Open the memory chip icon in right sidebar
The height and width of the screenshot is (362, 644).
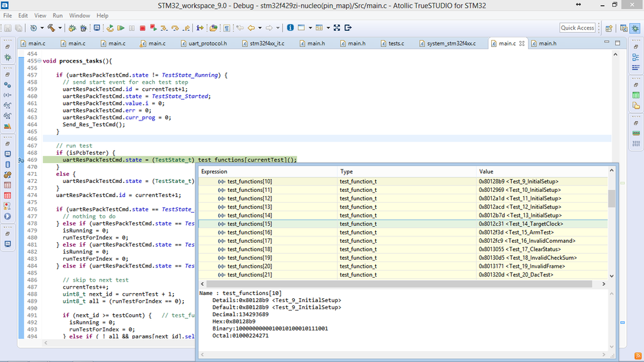tap(636, 133)
